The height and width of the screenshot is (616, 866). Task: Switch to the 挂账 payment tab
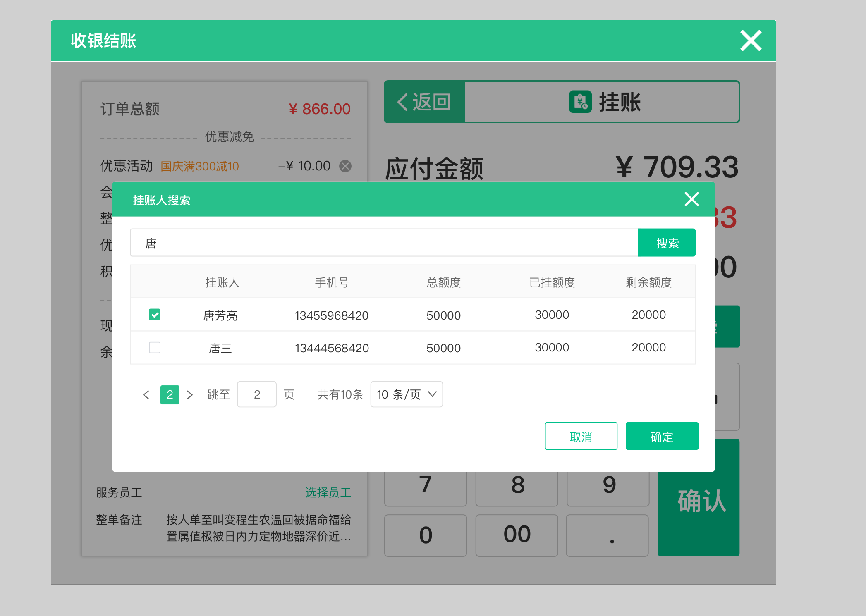pos(603,102)
